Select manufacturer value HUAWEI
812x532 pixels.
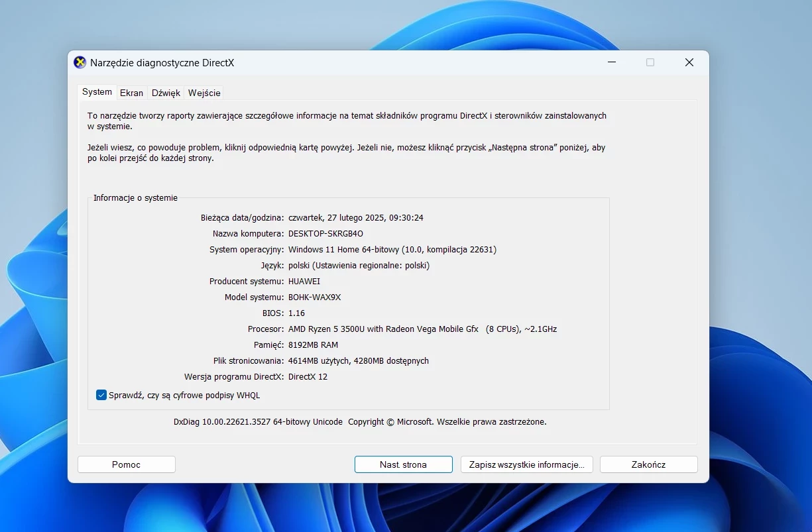(304, 281)
